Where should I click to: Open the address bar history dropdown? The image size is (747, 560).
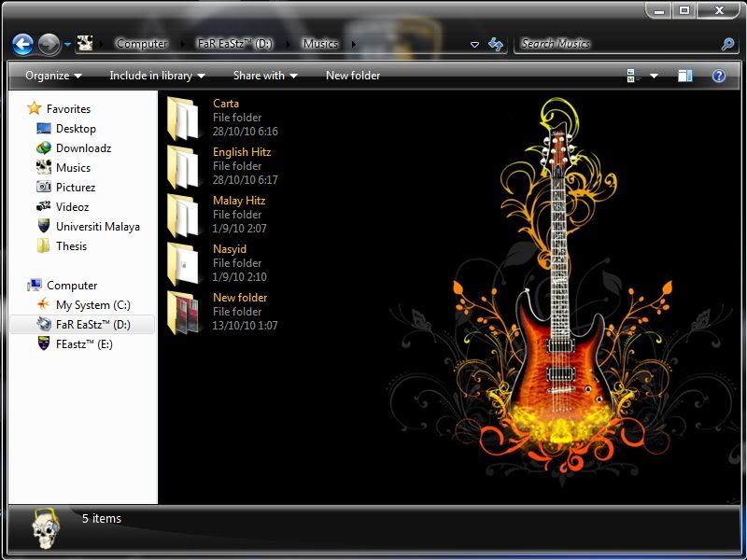474,44
